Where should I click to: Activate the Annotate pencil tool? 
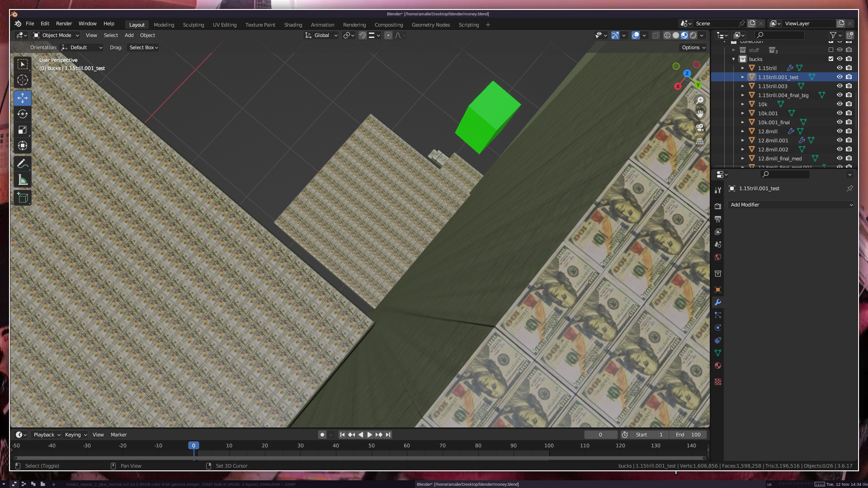(x=23, y=164)
